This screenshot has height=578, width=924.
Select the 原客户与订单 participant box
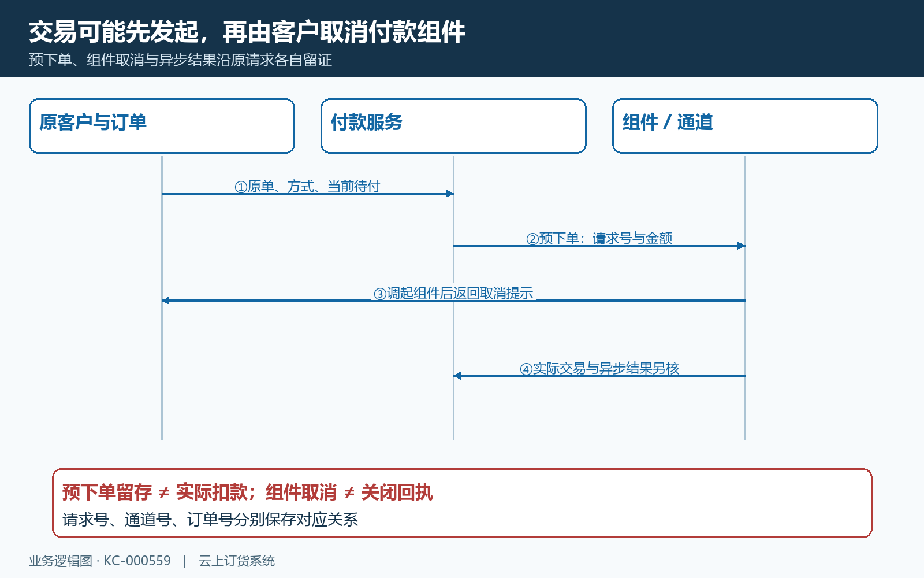[x=162, y=126]
